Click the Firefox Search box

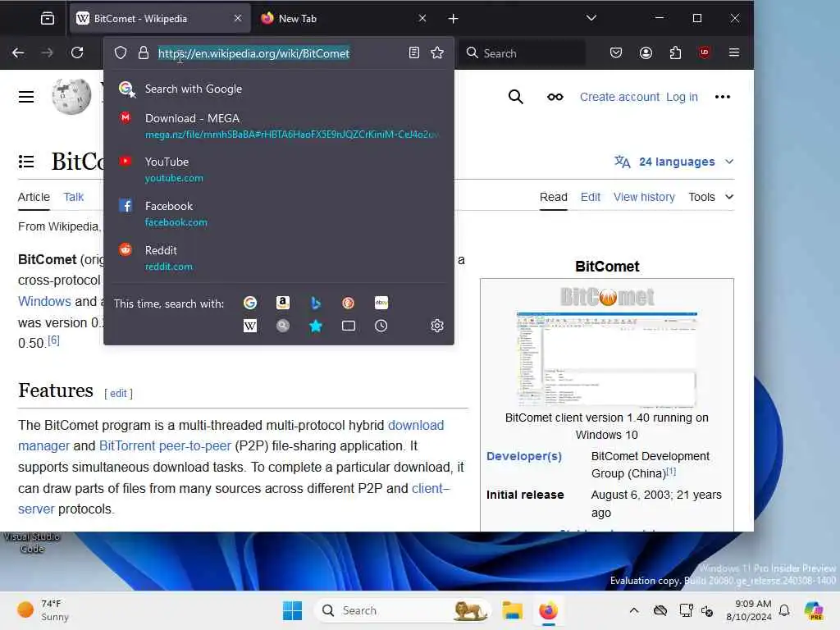(523, 53)
